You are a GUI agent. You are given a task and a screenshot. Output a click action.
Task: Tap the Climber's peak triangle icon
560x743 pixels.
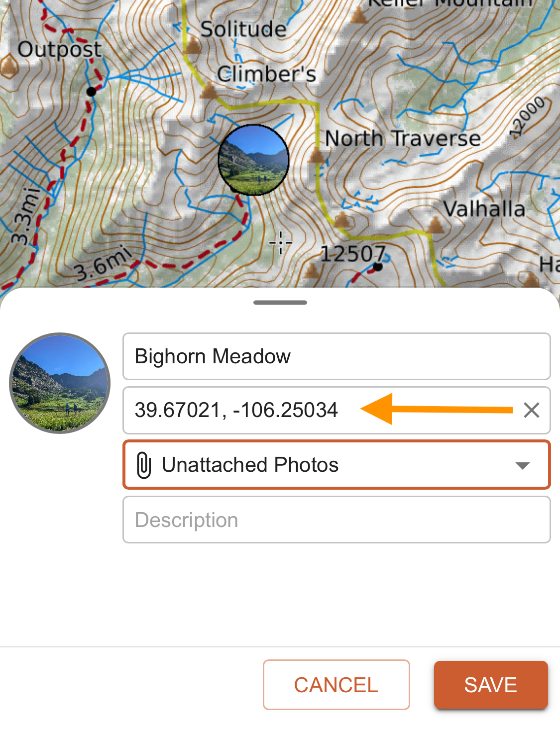click(x=209, y=92)
